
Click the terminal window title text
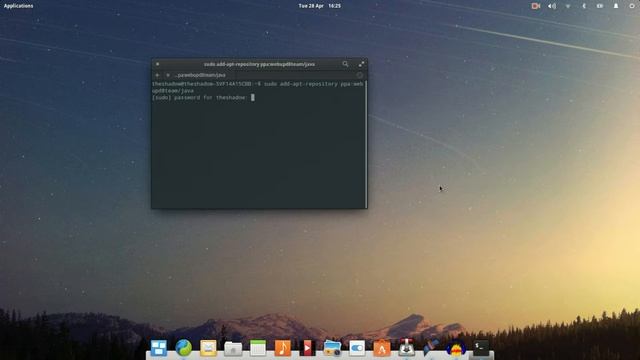[259, 64]
